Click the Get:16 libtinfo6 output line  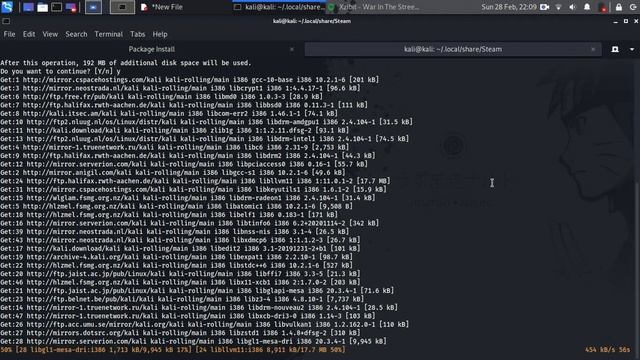189,223
